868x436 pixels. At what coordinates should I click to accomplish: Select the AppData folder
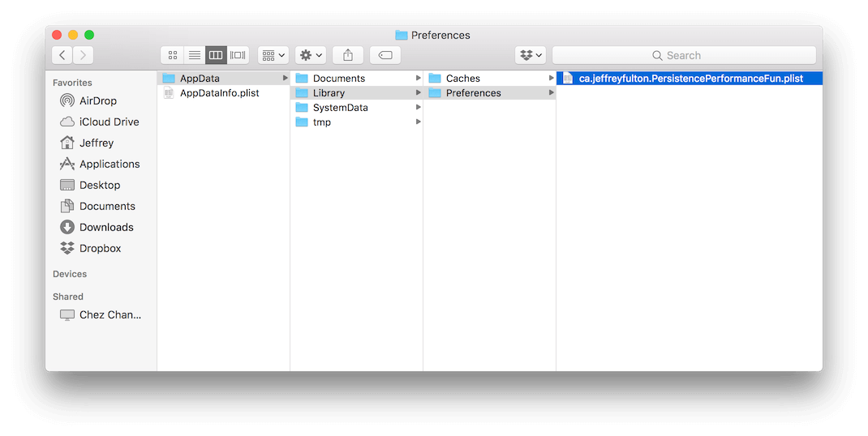[x=224, y=78]
